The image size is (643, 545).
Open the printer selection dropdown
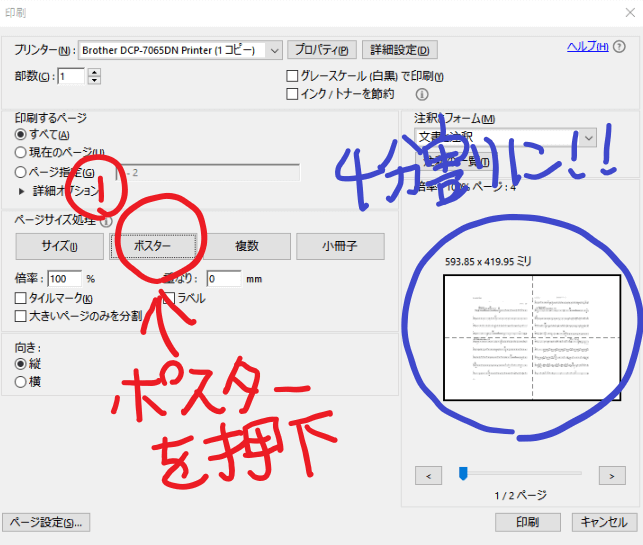pyautogui.click(x=180, y=50)
